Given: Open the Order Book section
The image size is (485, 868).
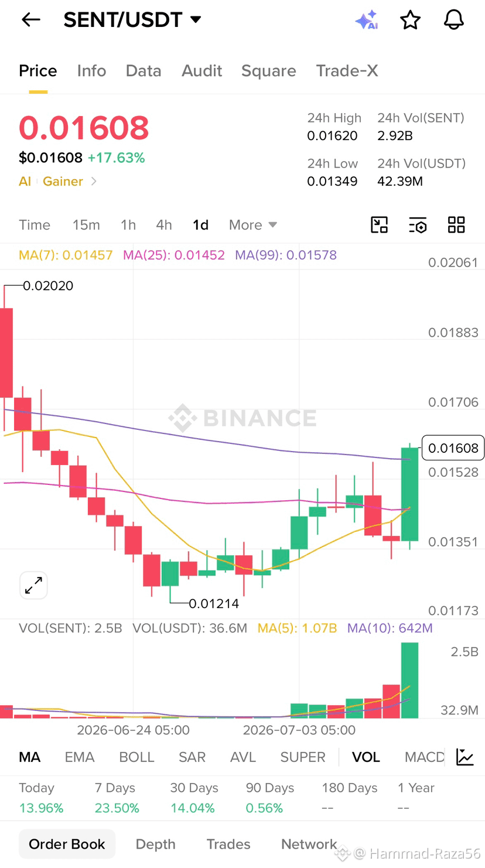Looking at the screenshot, I should (x=67, y=844).
